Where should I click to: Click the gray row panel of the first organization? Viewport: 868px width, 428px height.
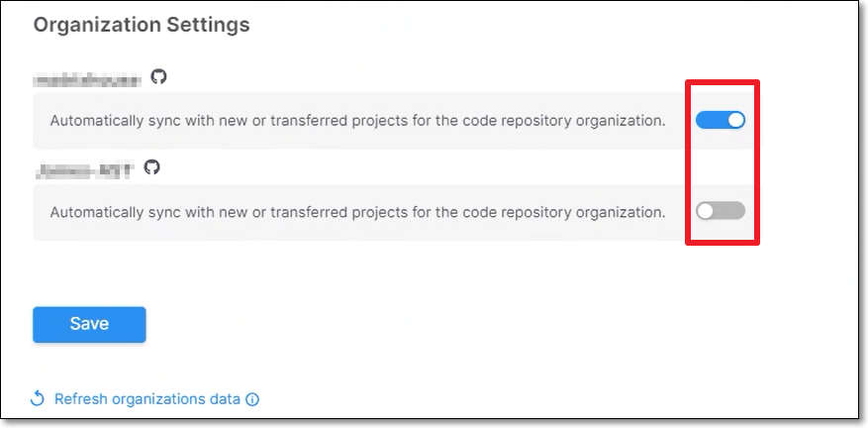click(x=393, y=120)
